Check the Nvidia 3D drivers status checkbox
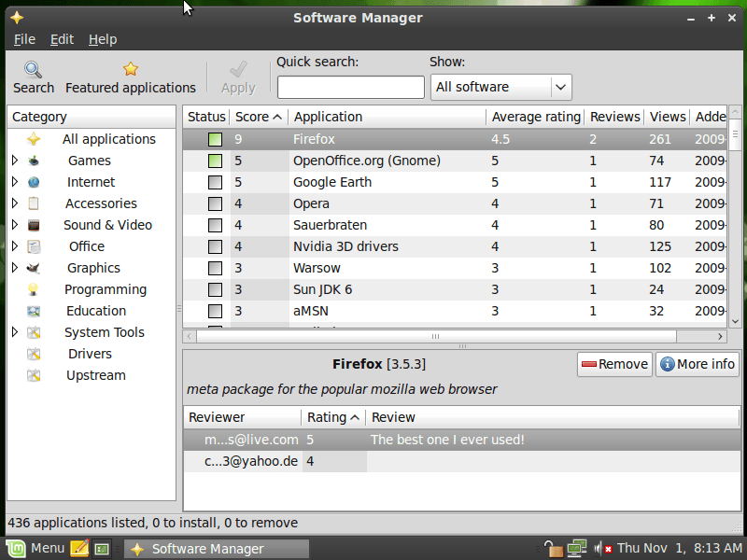The image size is (747, 560). point(215,246)
